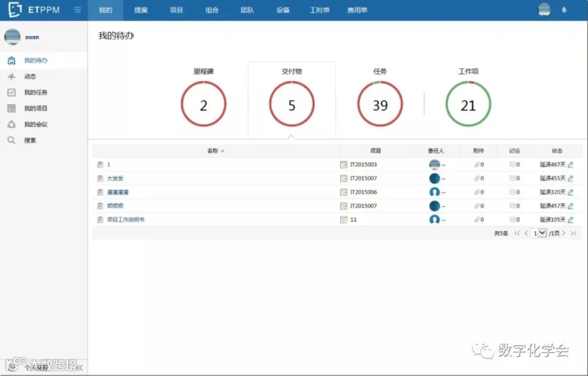
Task: Open the notification bell
Action: coord(564,10)
